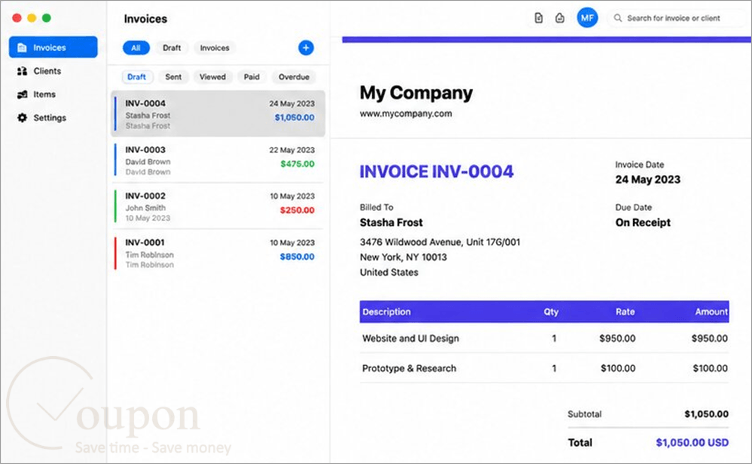Open invoice INV-0001 for Tim Robinson

pos(218,253)
